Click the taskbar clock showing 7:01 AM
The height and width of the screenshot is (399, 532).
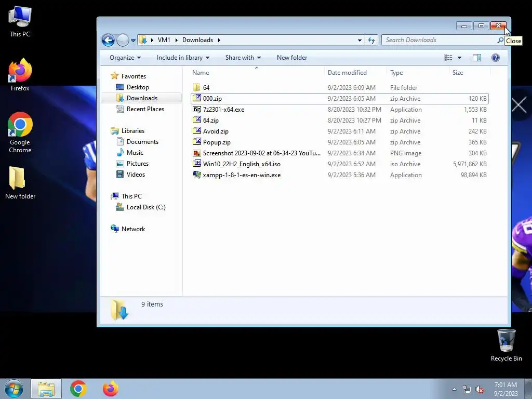pyautogui.click(x=506, y=389)
